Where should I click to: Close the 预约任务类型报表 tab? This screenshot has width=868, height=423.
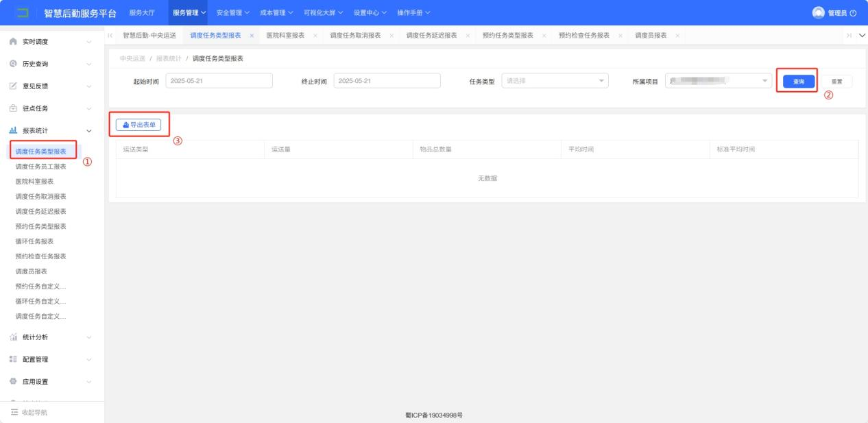544,35
